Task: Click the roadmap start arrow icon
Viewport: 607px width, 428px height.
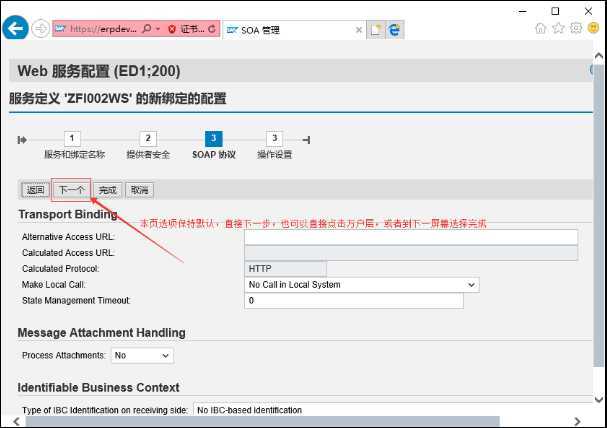Action: pyautogui.click(x=22, y=140)
